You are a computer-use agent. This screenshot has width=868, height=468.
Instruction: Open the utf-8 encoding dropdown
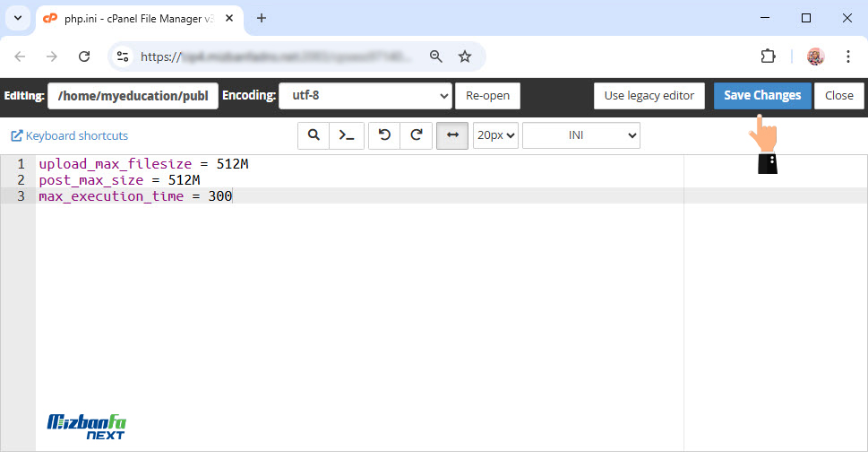(365, 96)
